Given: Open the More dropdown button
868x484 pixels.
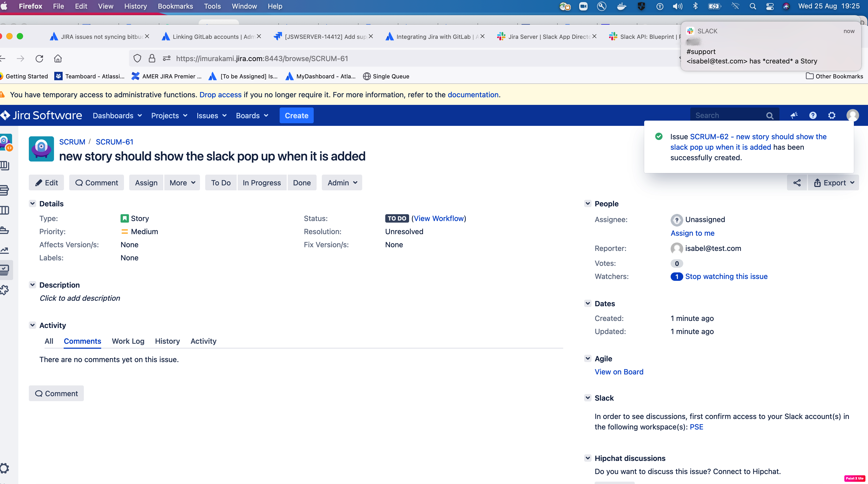Looking at the screenshot, I should tap(182, 183).
